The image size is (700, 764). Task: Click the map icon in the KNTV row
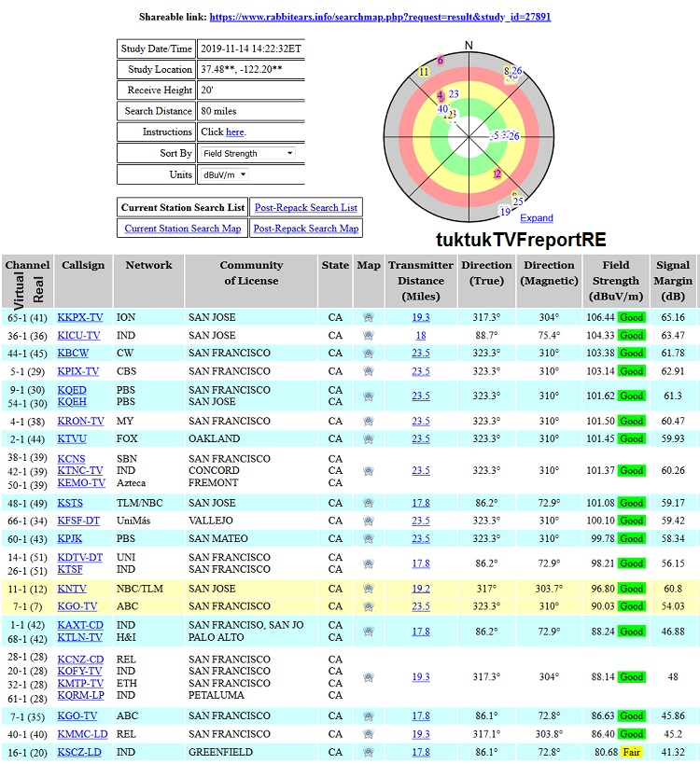(x=369, y=590)
